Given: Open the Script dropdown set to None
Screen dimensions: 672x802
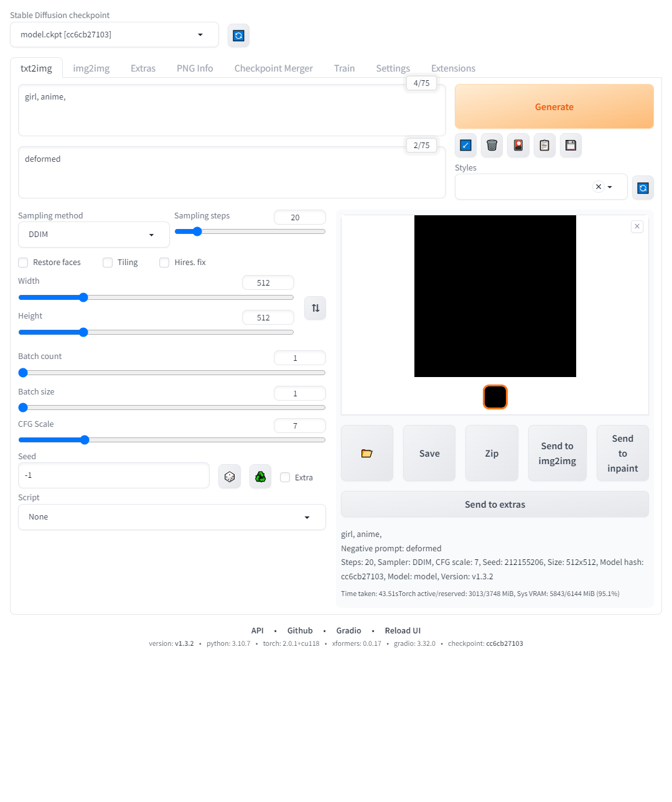Looking at the screenshot, I should tap(172, 517).
